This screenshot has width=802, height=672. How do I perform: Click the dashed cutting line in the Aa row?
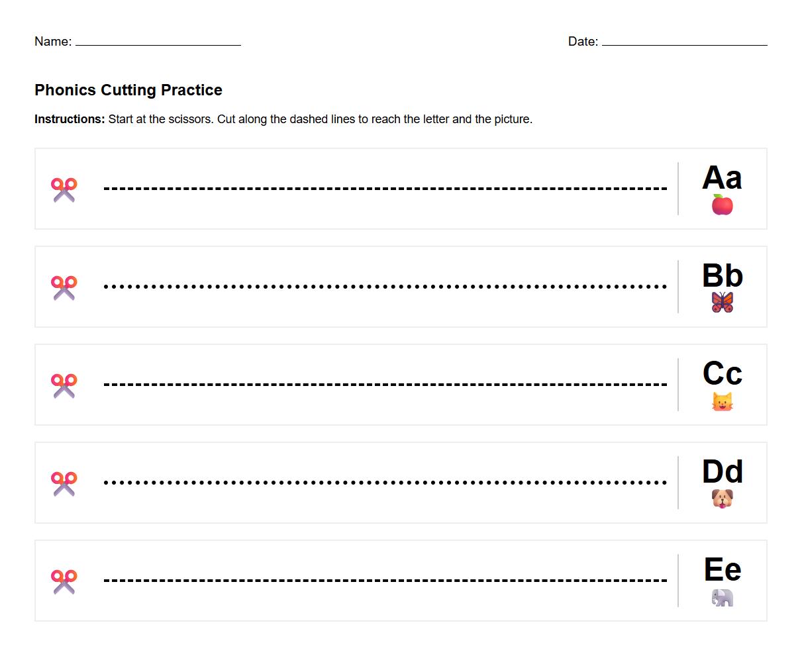coord(385,189)
